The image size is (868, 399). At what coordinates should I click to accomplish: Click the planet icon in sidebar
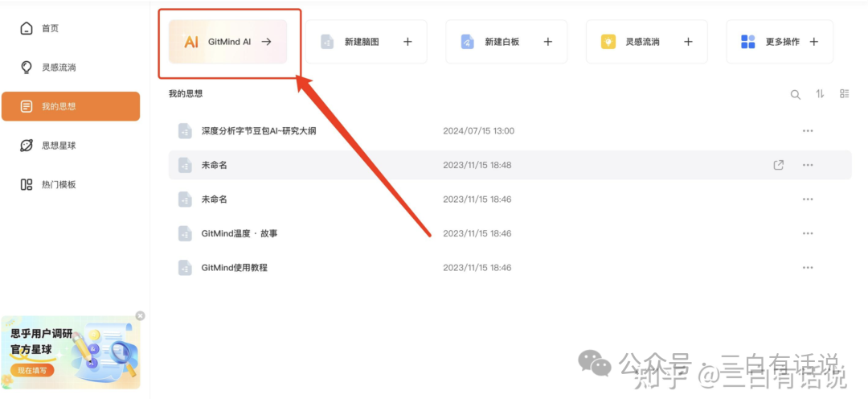[x=26, y=146]
